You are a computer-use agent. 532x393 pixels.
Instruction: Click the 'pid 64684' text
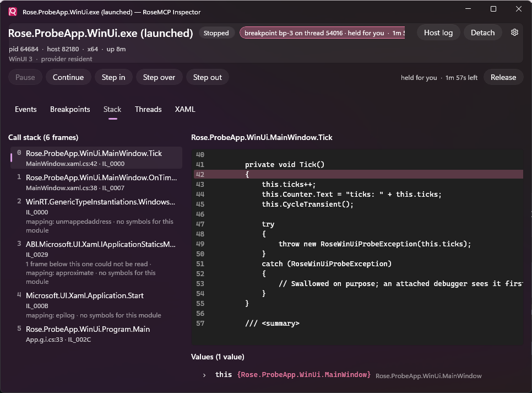click(24, 49)
